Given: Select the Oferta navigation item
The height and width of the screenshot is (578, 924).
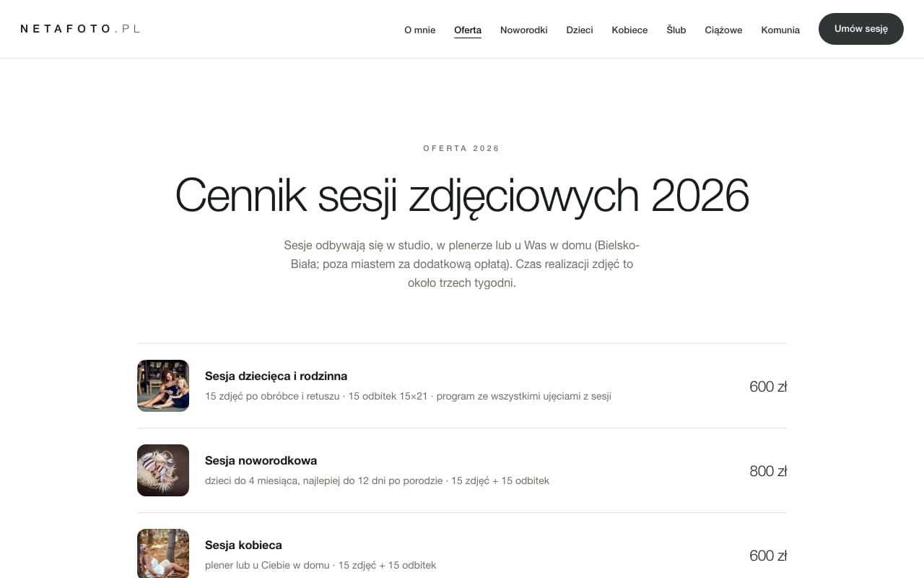Looking at the screenshot, I should coord(468,30).
